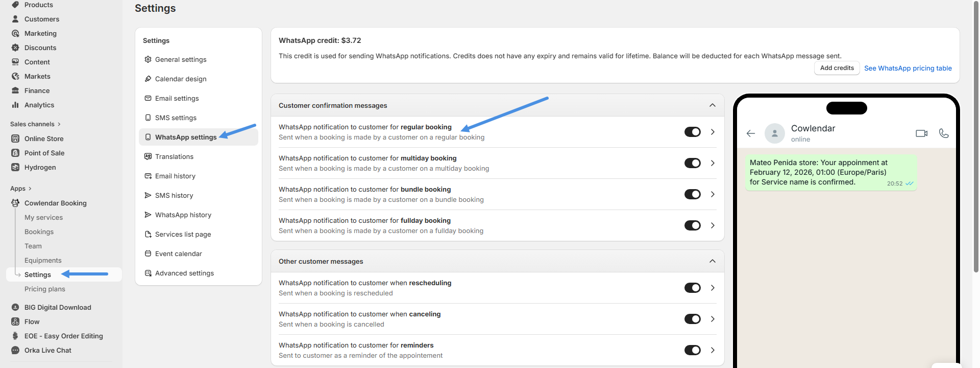Click the phone call icon in chat preview
This screenshot has height=368, width=980.
point(944,133)
